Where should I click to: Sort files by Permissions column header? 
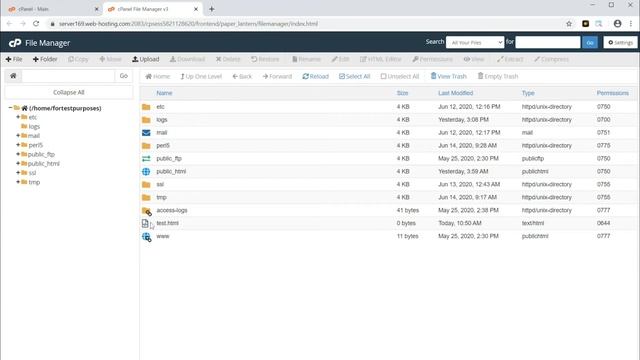point(613,93)
